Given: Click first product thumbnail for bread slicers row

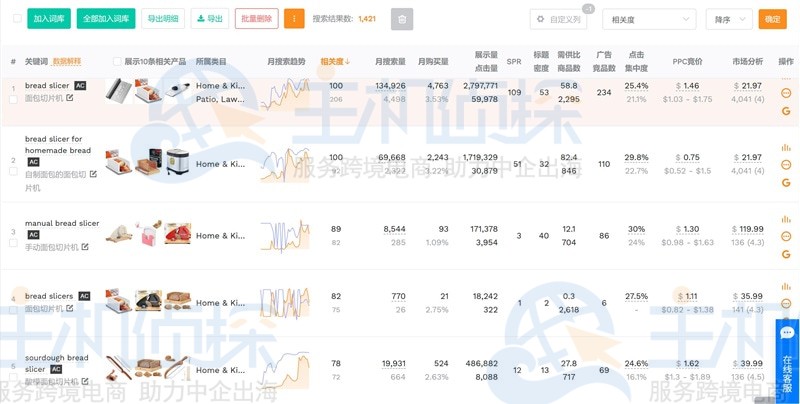Looking at the screenshot, I should point(118,302).
